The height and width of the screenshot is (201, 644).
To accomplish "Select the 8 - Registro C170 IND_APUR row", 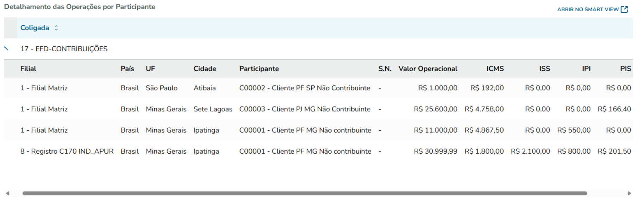I will click(x=67, y=151).
